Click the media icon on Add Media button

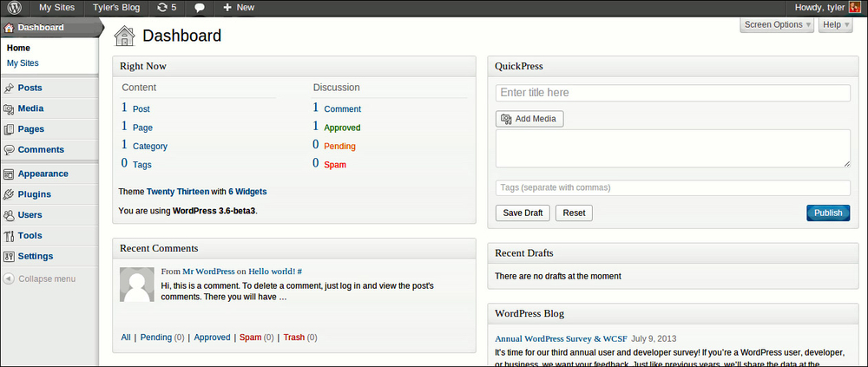click(x=506, y=119)
